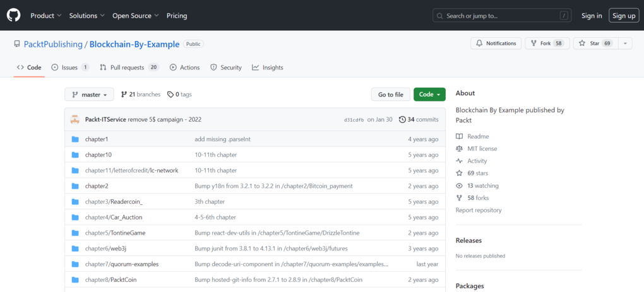Click the Sign up button
The image size is (644, 292).
(x=623, y=15)
